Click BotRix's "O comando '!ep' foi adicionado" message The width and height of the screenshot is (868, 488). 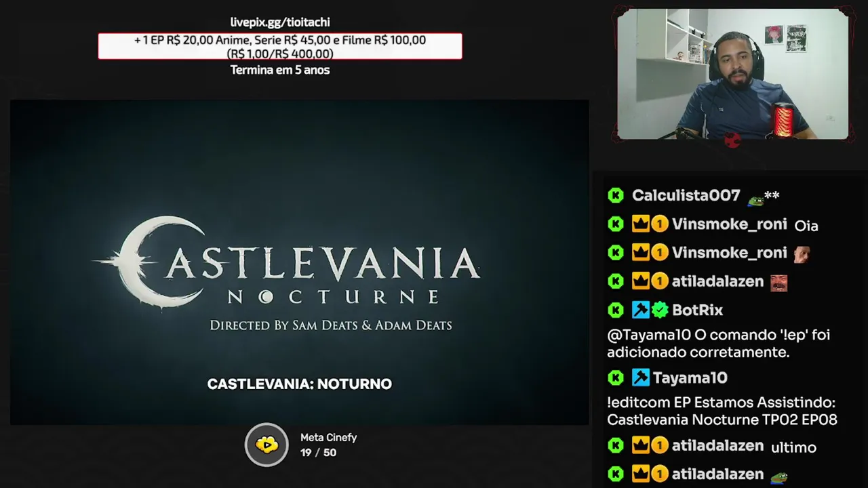718,344
